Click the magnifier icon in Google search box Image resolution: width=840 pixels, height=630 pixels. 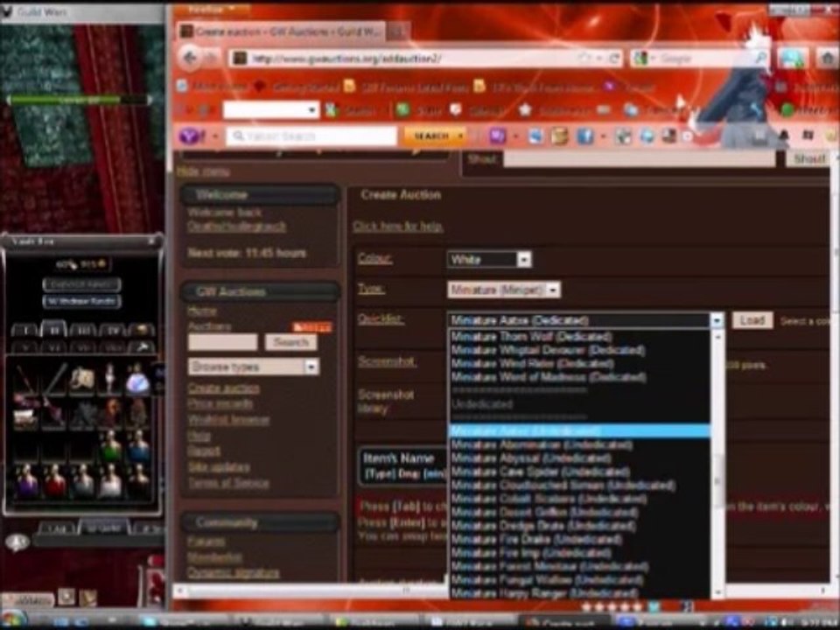point(760,59)
